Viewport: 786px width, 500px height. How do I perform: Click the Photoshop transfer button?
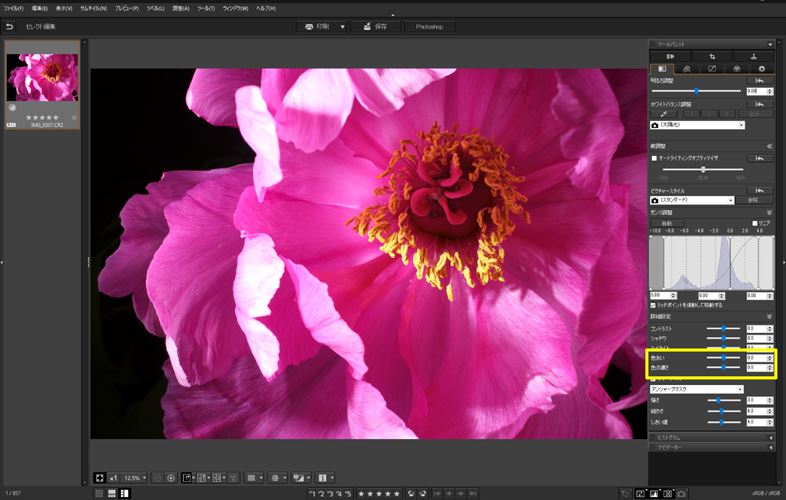tap(429, 27)
